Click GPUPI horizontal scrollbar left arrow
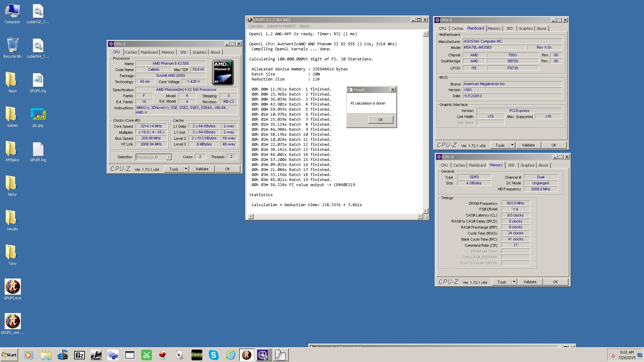The image size is (644, 362). [x=251, y=217]
